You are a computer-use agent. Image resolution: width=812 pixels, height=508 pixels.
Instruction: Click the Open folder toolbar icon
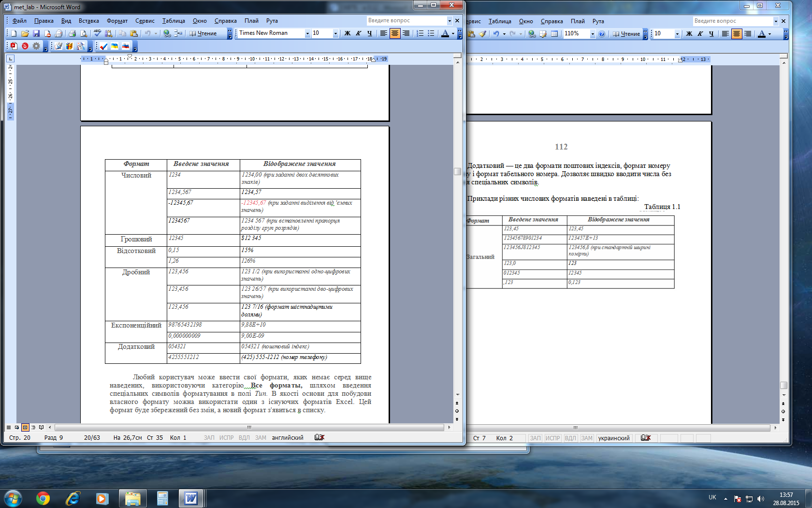25,33
